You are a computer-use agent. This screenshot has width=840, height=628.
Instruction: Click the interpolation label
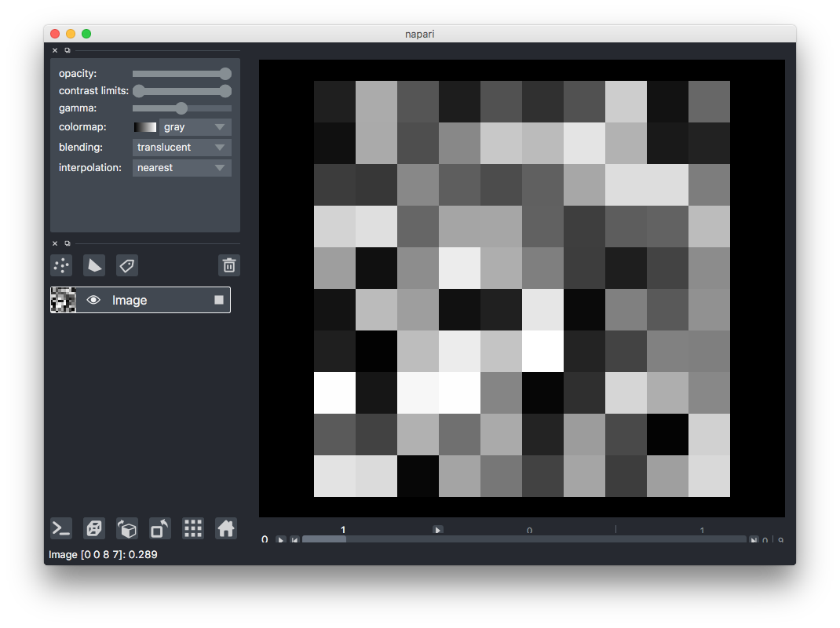click(90, 168)
